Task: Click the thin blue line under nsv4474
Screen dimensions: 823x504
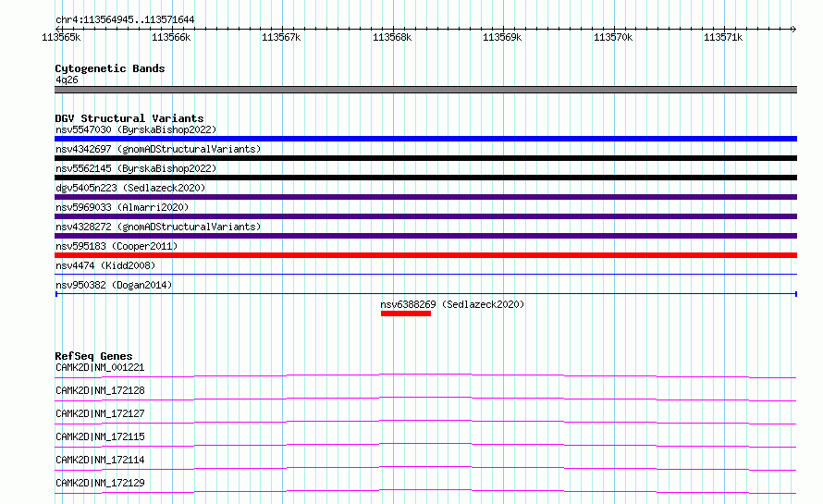Action: (425, 274)
